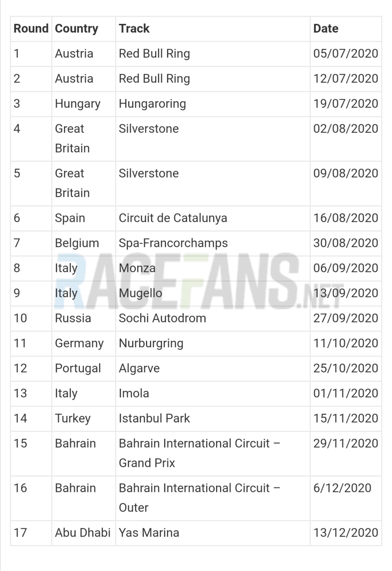Click the Hungaroring track cell
The width and height of the screenshot is (392, 571).
click(x=213, y=104)
